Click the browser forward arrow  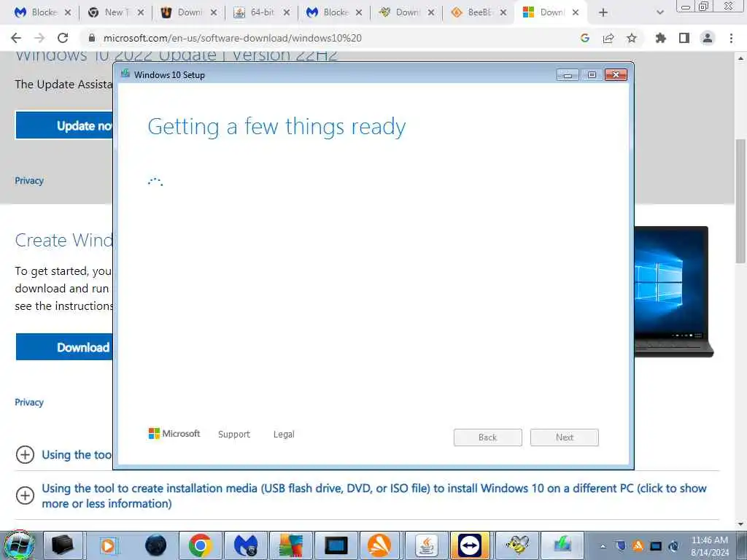click(39, 38)
